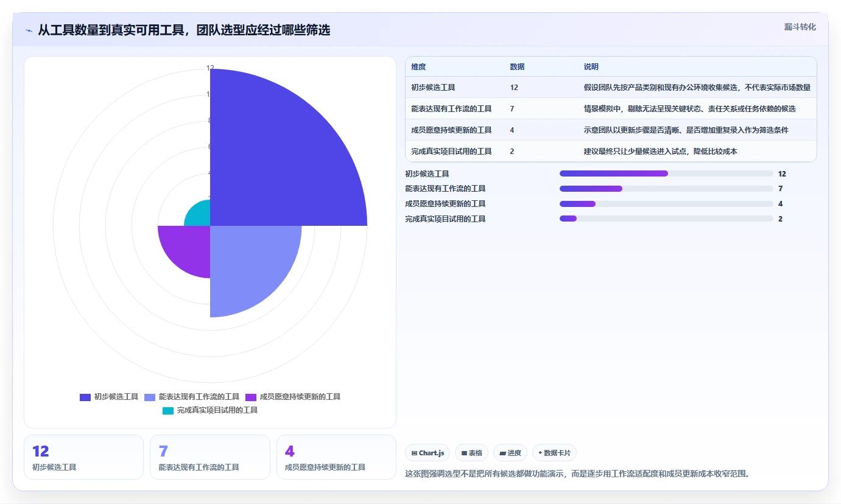Click the progress value 7 label
This screenshot has height=504, width=841.
(x=780, y=189)
